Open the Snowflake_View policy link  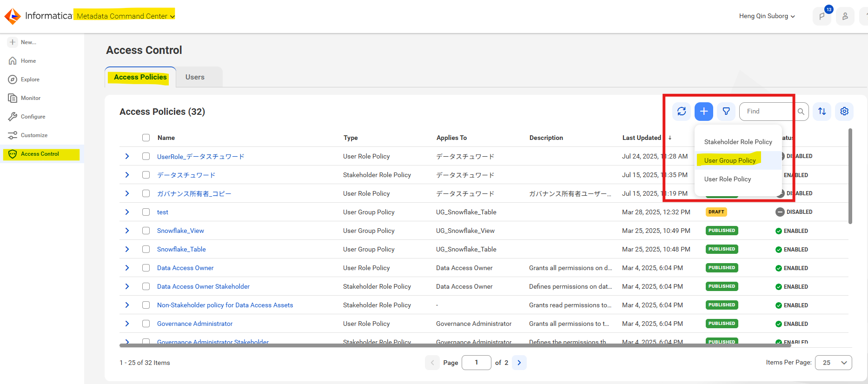[x=180, y=231]
